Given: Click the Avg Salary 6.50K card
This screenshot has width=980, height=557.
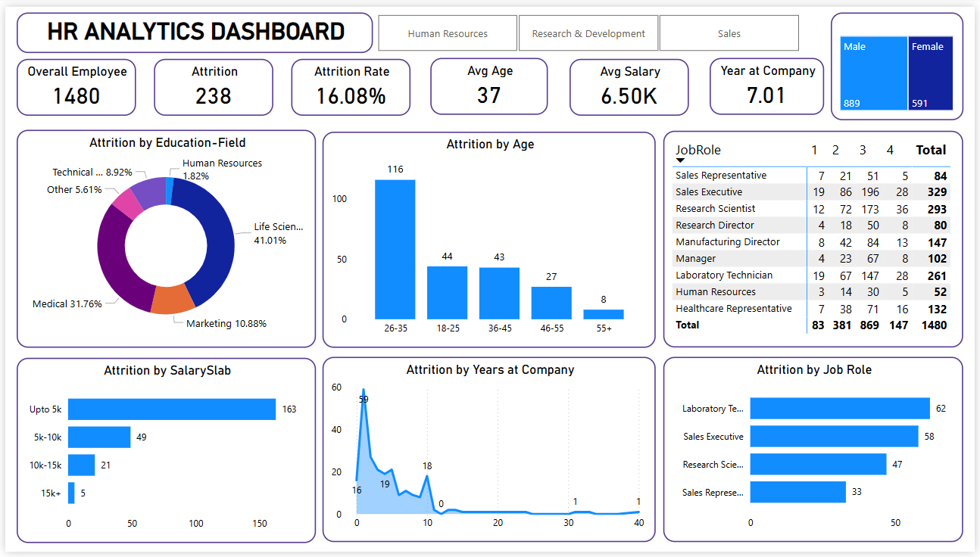Looking at the screenshot, I should pos(629,87).
